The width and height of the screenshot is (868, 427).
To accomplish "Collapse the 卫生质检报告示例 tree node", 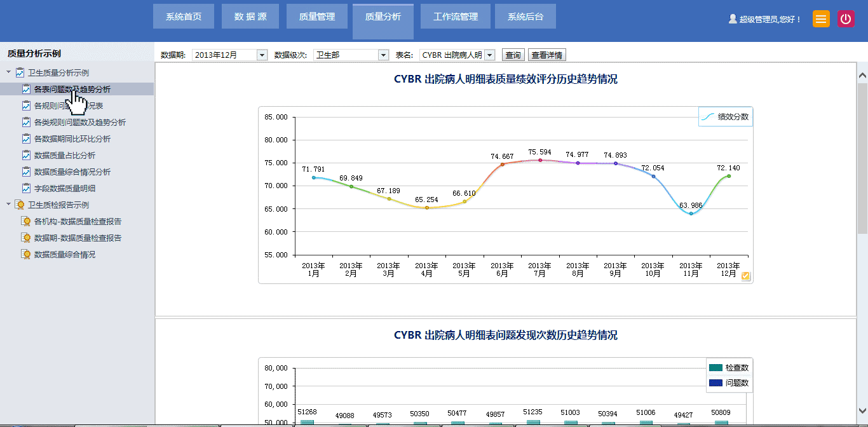I will tap(8, 205).
